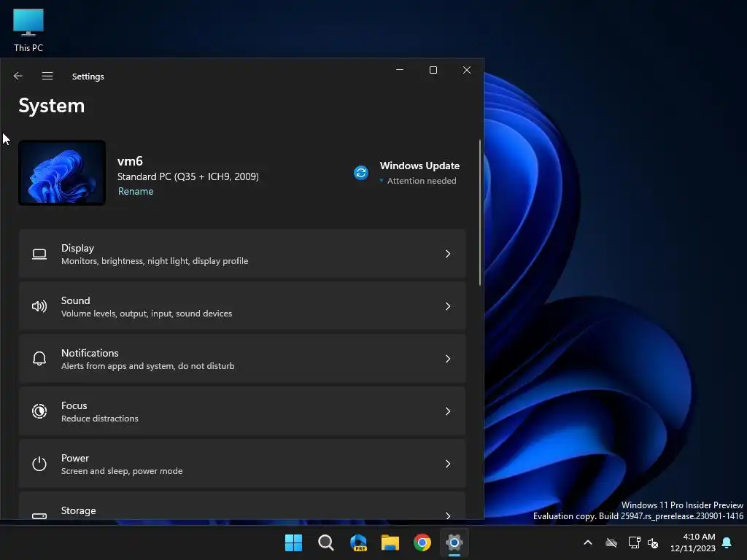Click 'Monitors, brightness, night light, display profile' text
The width and height of the screenshot is (747, 560).
[155, 261]
